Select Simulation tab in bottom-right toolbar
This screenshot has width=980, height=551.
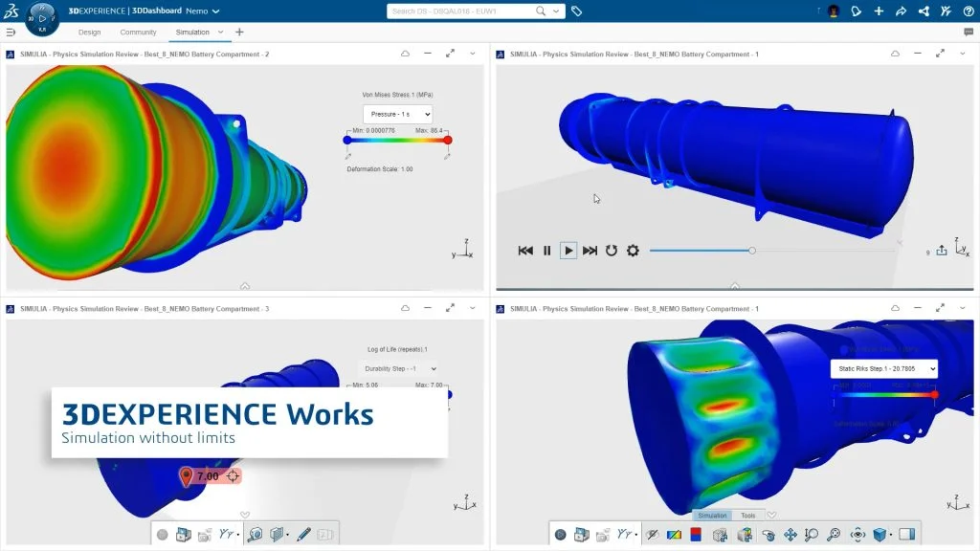point(712,516)
